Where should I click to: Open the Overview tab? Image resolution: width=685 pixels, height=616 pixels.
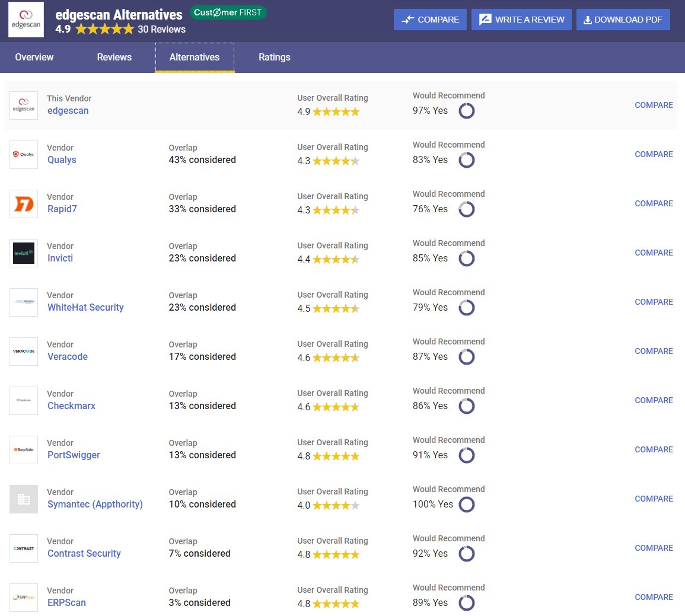[x=34, y=57]
